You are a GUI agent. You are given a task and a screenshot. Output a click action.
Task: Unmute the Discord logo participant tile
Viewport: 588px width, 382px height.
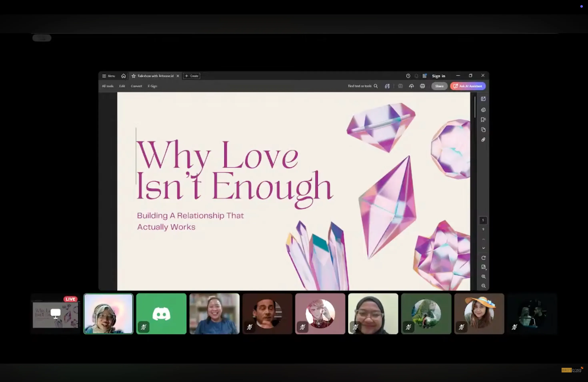pyautogui.click(x=144, y=327)
